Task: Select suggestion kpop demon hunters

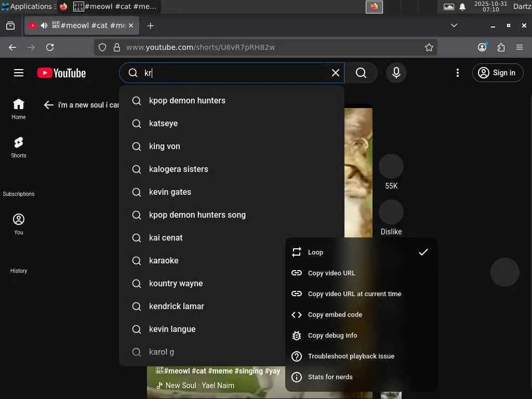Action: click(232, 100)
